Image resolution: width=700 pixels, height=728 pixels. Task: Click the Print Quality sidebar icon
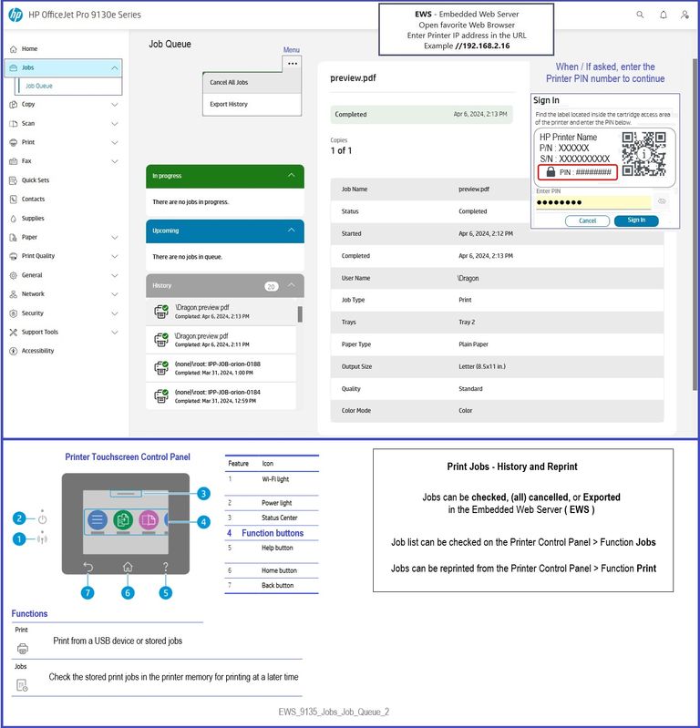[x=14, y=256]
